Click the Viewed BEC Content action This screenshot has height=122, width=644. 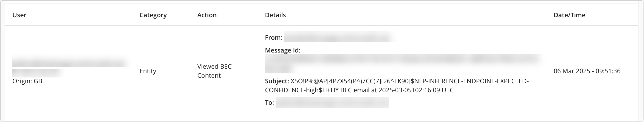(214, 71)
